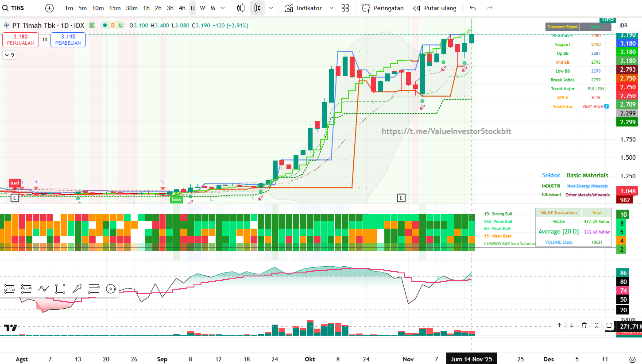Select the first Fibonacci-style drawing tool icon

(9, 289)
